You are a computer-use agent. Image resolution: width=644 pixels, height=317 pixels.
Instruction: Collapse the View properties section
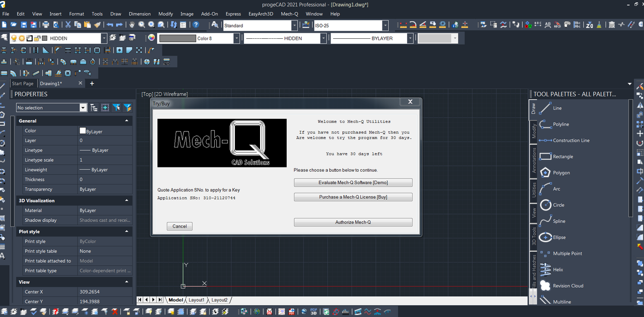pos(127,282)
